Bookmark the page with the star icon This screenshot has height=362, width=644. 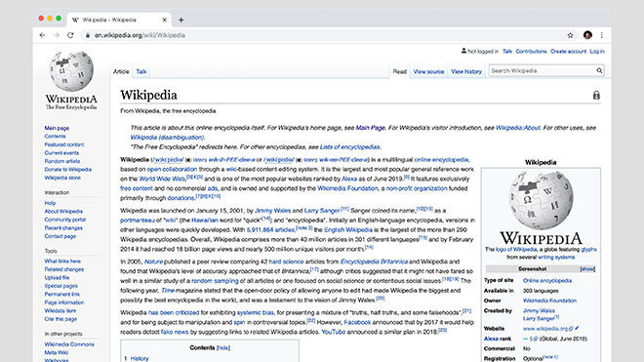coord(570,35)
